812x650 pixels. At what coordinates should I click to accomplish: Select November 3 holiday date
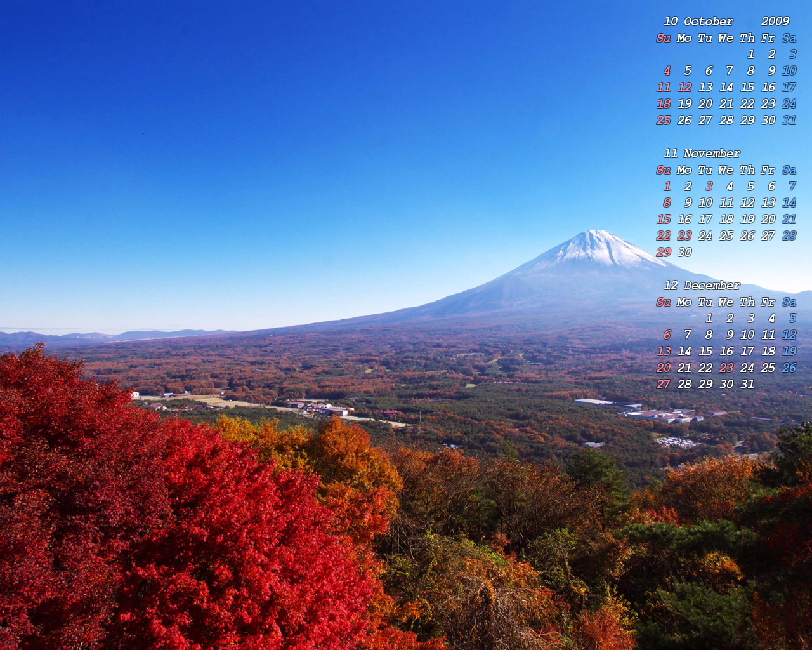[709, 187]
